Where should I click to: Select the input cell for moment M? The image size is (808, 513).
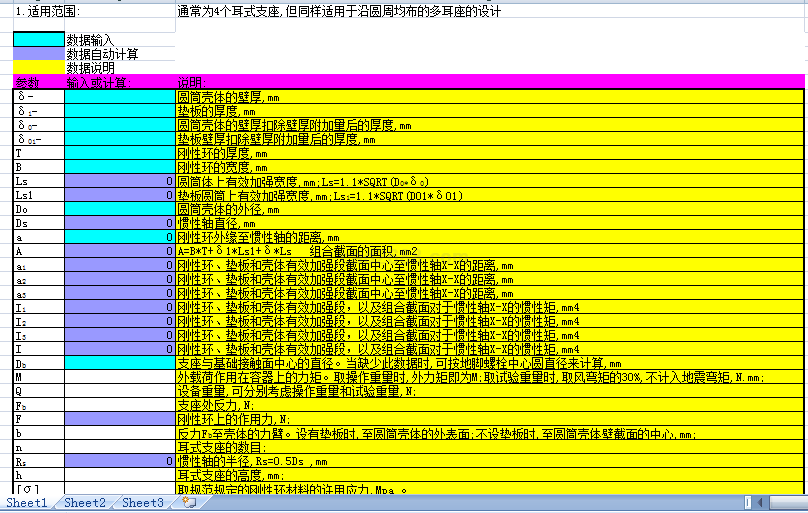point(119,377)
